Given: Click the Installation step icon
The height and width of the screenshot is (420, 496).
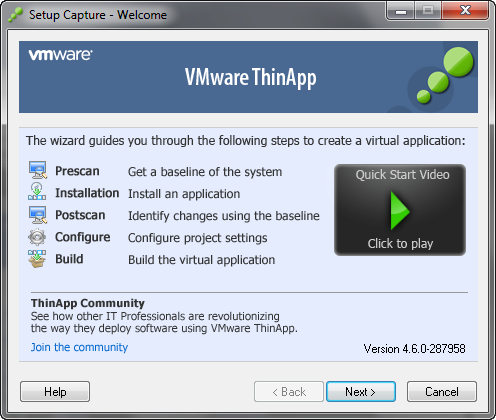Looking at the screenshot, I should (x=37, y=191).
